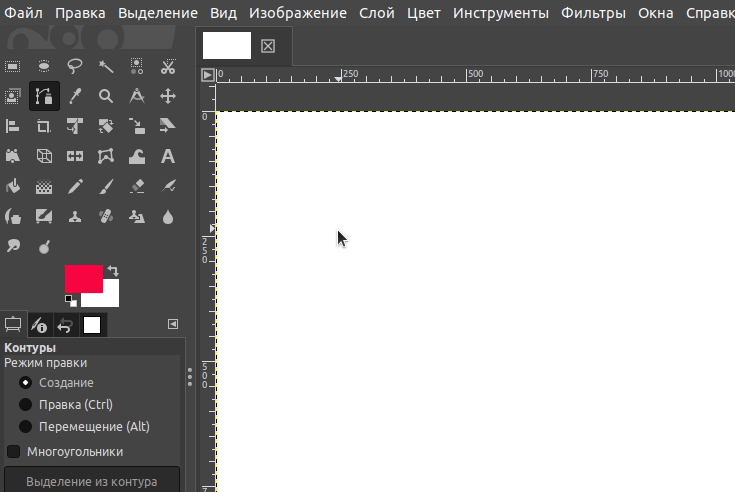Select the Ellipse Select tool

pyautogui.click(x=44, y=67)
